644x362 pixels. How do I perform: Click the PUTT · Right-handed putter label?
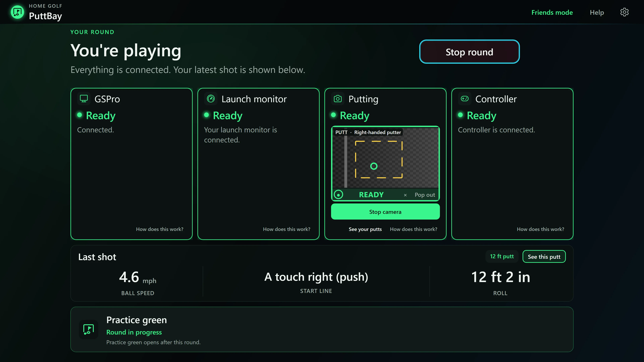pos(368,132)
